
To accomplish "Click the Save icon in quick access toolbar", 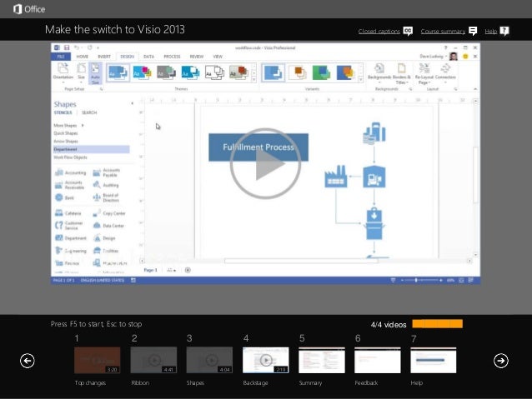I will (x=67, y=47).
